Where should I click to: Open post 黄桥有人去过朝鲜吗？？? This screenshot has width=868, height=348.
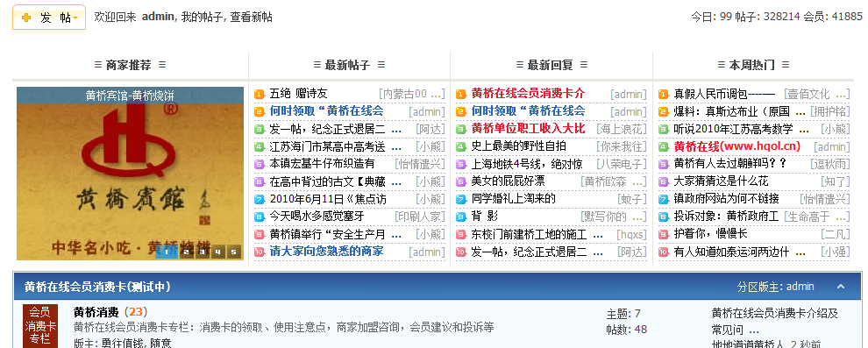tap(730, 164)
